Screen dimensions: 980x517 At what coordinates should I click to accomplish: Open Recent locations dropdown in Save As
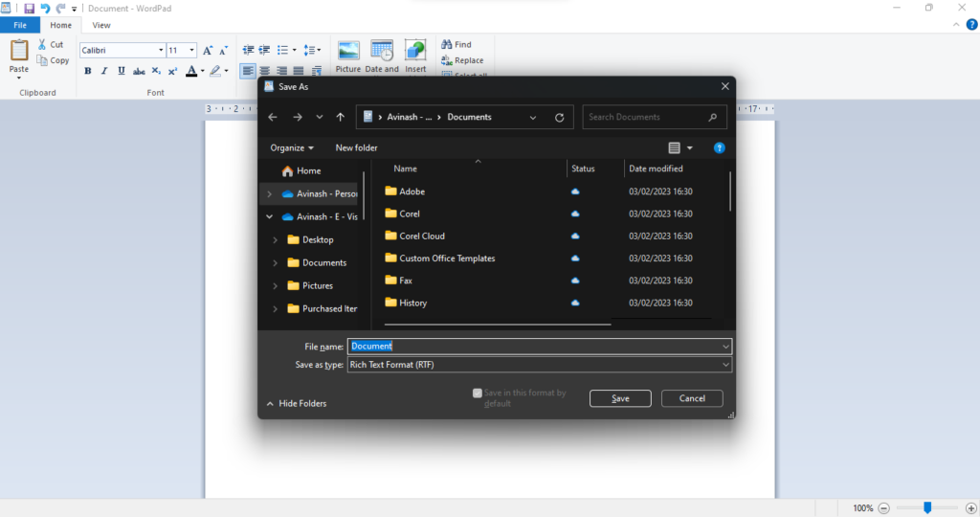[320, 117]
